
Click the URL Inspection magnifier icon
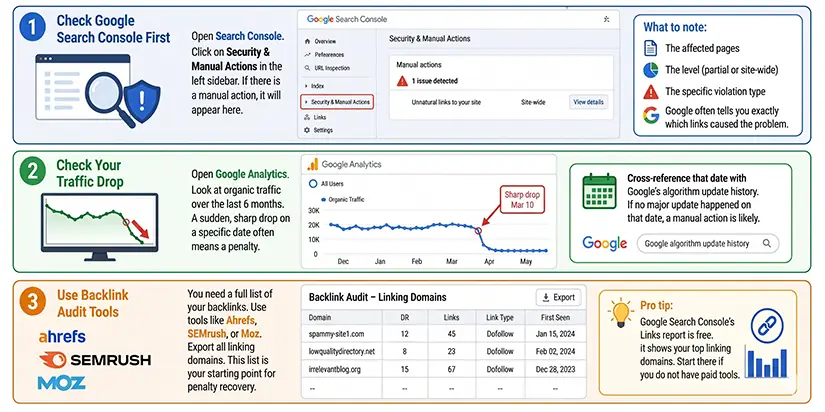pyautogui.click(x=307, y=68)
